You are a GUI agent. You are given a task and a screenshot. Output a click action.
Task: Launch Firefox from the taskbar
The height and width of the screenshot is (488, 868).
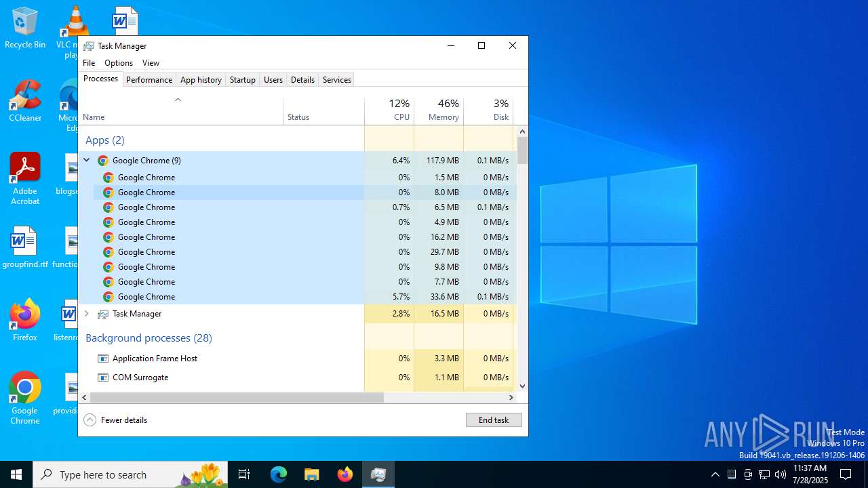pos(345,474)
